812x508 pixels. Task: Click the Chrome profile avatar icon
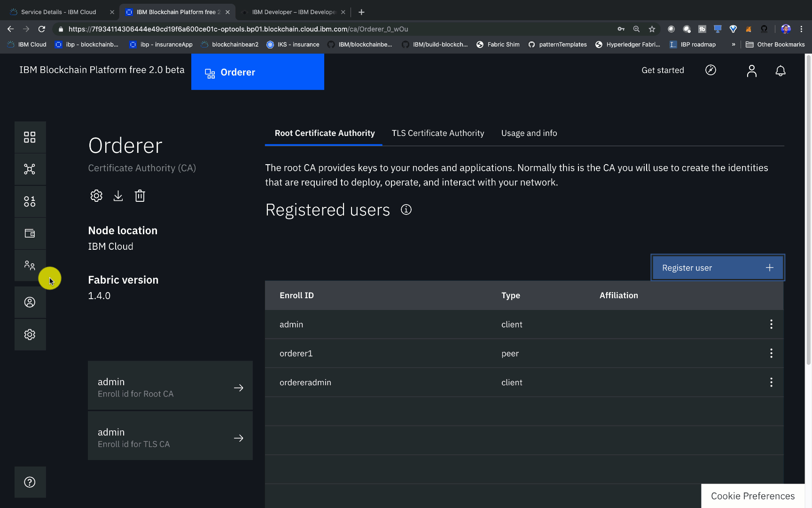786,29
